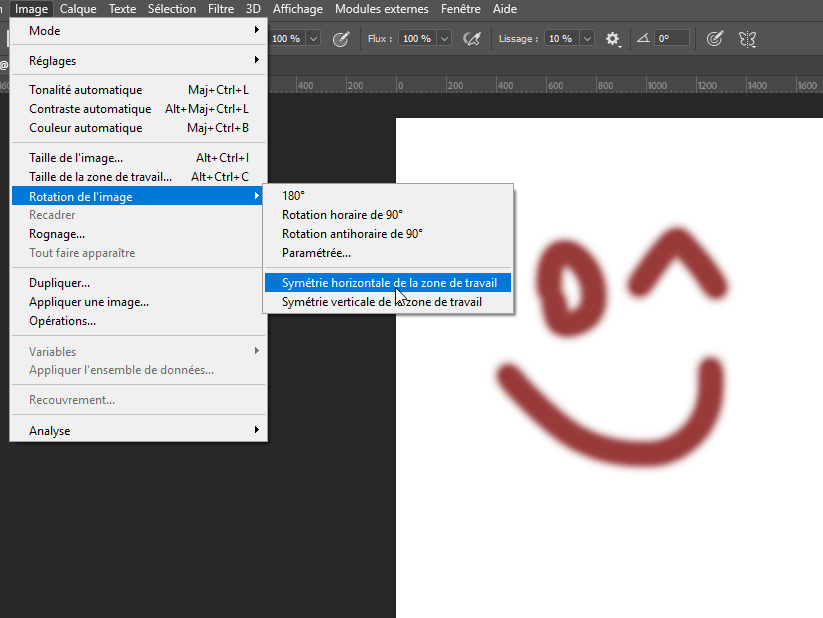Screen dimensions: 823x618
Task: Open the Lissage percentage dropdown arrow
Action: [x=587, y=39]
